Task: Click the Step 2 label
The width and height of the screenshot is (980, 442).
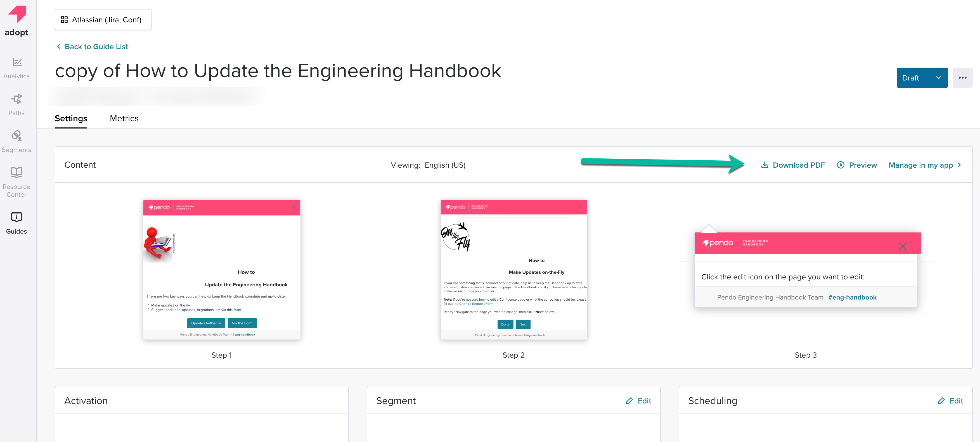Action: point(513,355)
